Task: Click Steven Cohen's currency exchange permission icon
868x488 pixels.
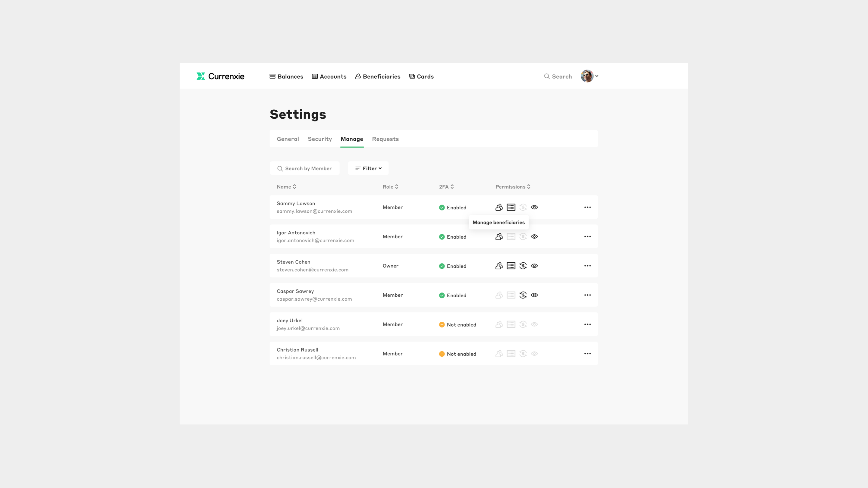Action: 523,266
